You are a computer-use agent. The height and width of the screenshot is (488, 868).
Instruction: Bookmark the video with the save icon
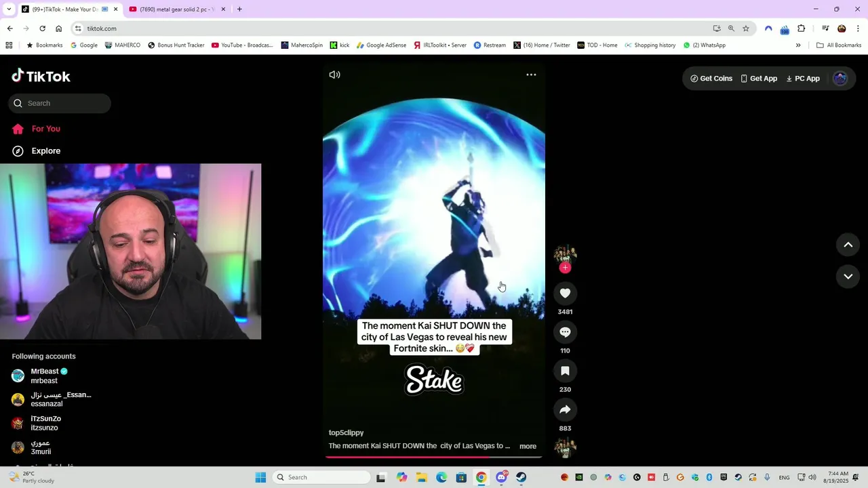(565, 371)
